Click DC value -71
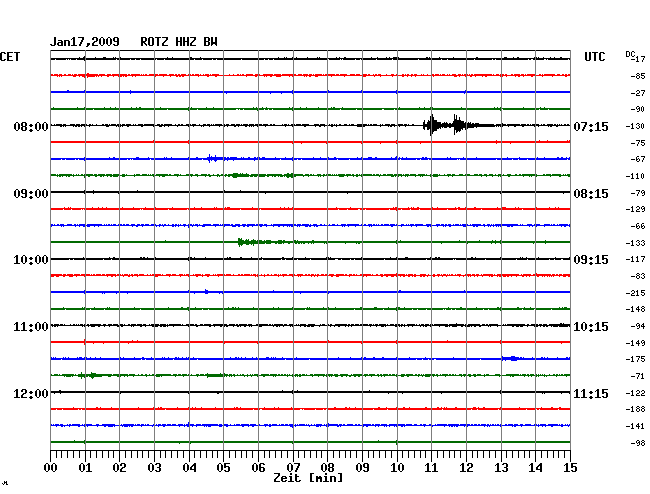Screen dimensions: 650x494 coord(638,376)
